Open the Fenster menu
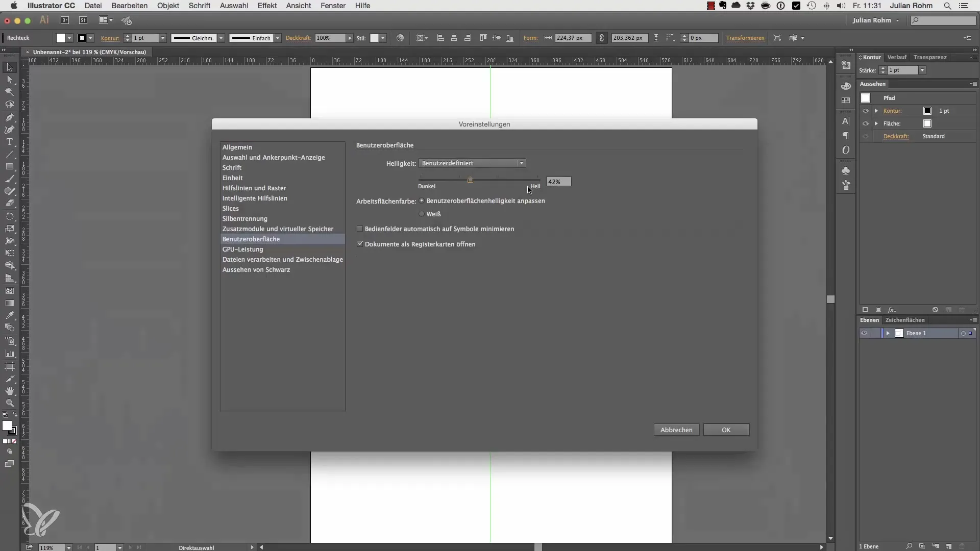 coord(333,6)
